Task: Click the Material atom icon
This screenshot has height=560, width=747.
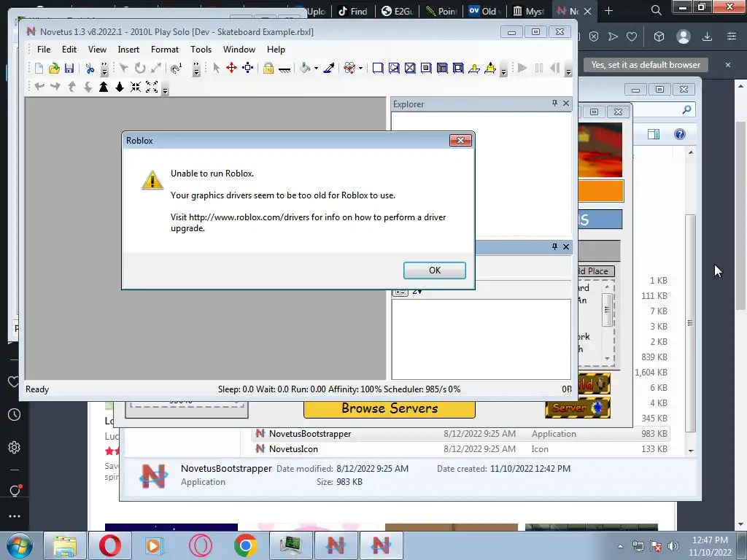Action: coord(349,68)
